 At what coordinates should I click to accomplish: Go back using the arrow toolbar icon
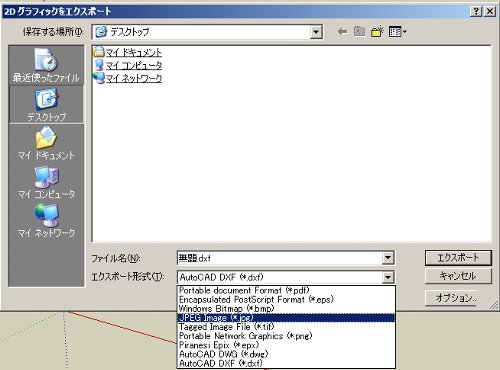pyautogui.click(x=342, y=32)
